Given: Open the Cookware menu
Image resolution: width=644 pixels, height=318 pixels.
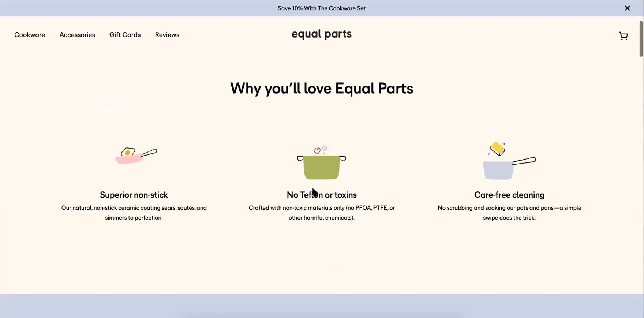Looking at the screenshot, I should pos(30,35).
